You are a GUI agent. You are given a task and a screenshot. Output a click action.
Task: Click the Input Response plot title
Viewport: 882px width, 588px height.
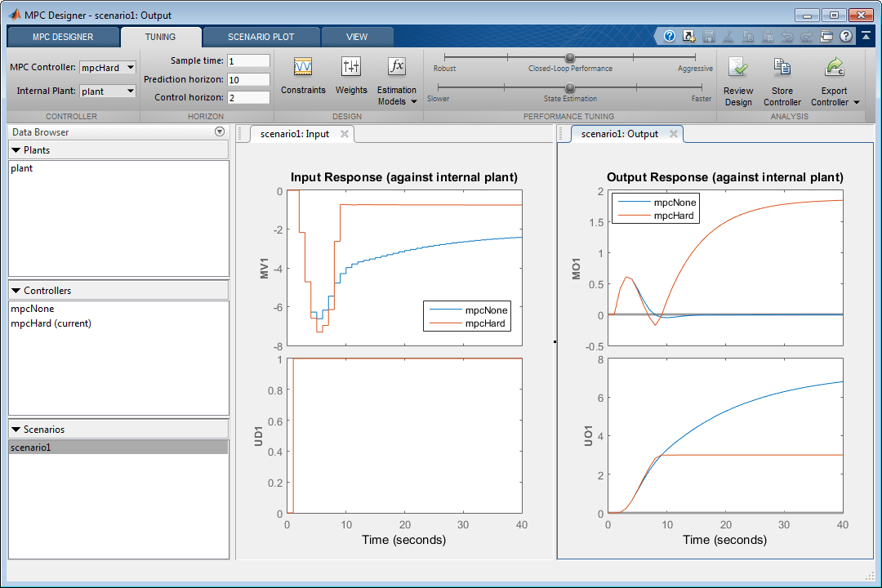point(404,177)
